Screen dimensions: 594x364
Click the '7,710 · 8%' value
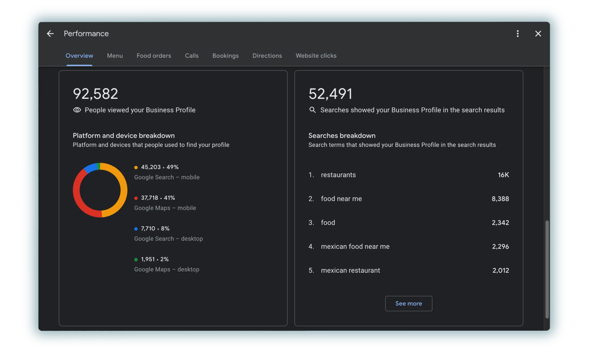pyautogui.click(x=155, y=228)
